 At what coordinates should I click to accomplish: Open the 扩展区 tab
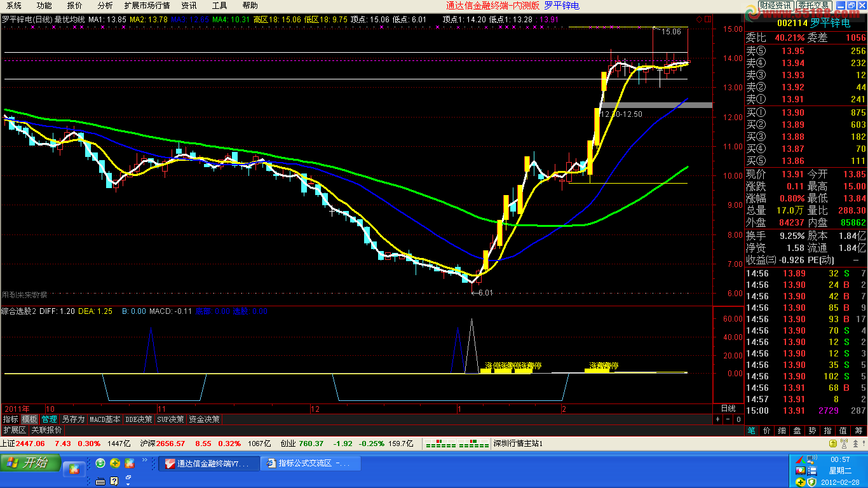click(x=15, y=430)
